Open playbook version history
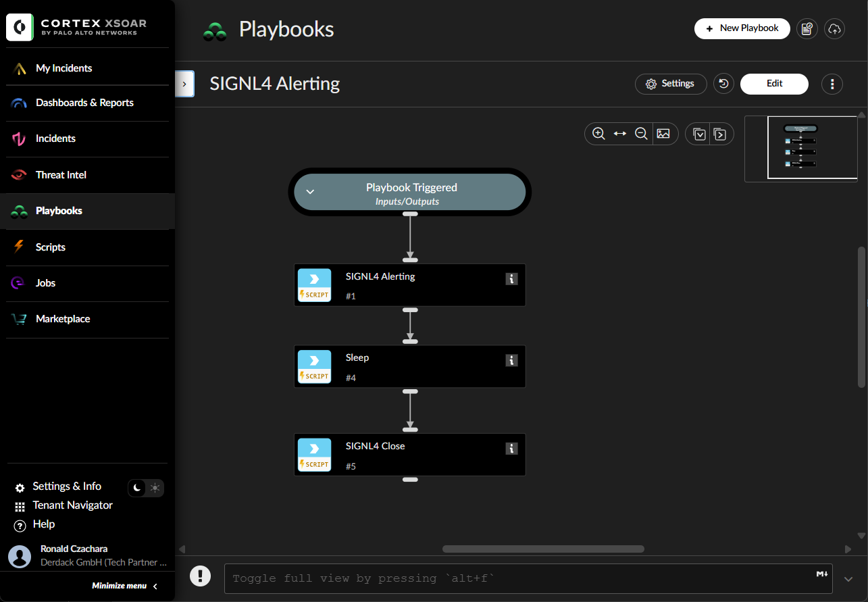Viewport: 868px width, 602px height. [x=723, y=84]
